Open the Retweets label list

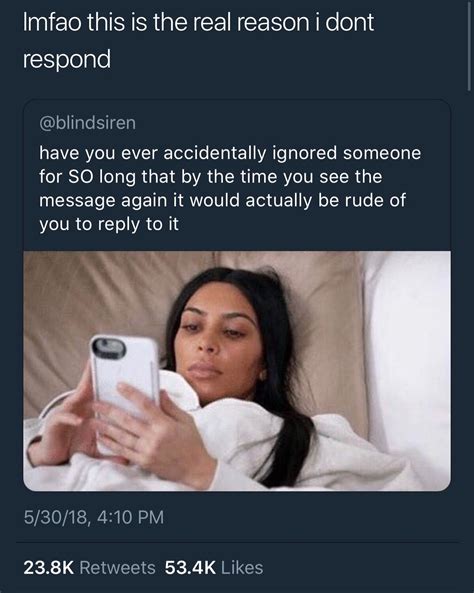pos(118,568)
